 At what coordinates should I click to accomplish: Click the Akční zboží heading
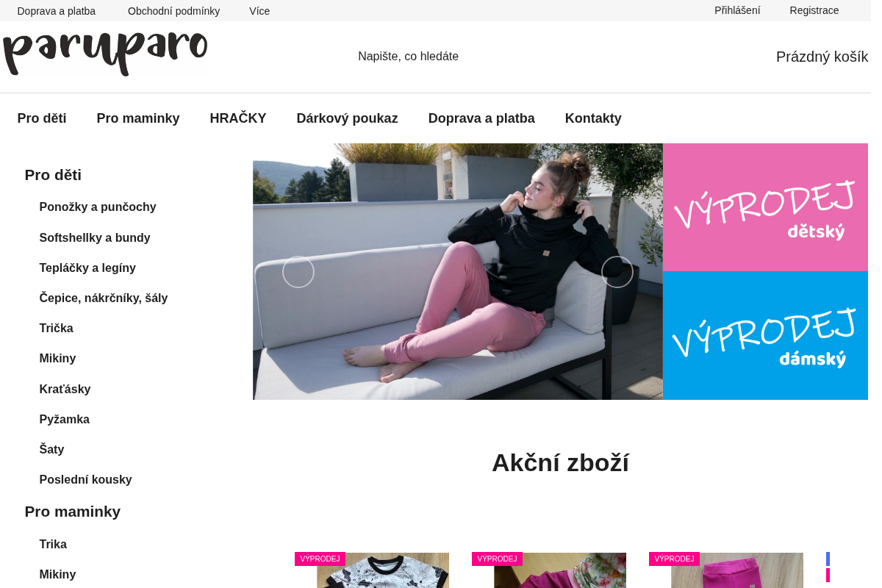(560, 463)
